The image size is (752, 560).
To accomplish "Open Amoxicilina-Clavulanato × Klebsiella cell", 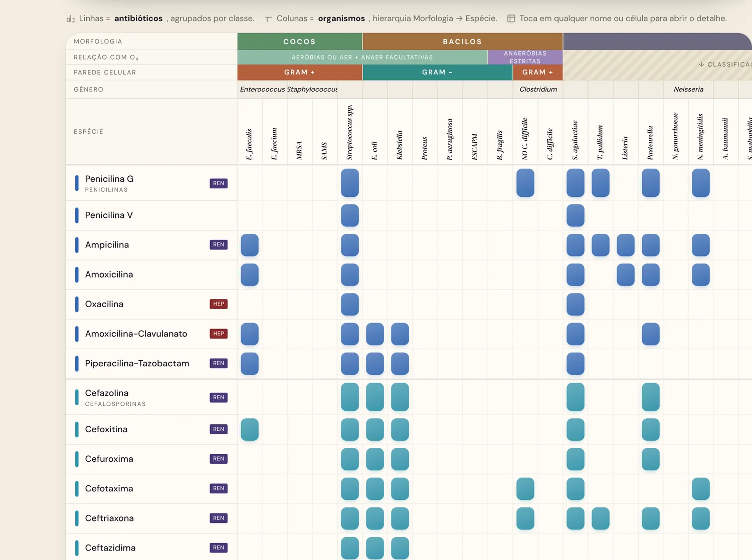I will [400, 334].
